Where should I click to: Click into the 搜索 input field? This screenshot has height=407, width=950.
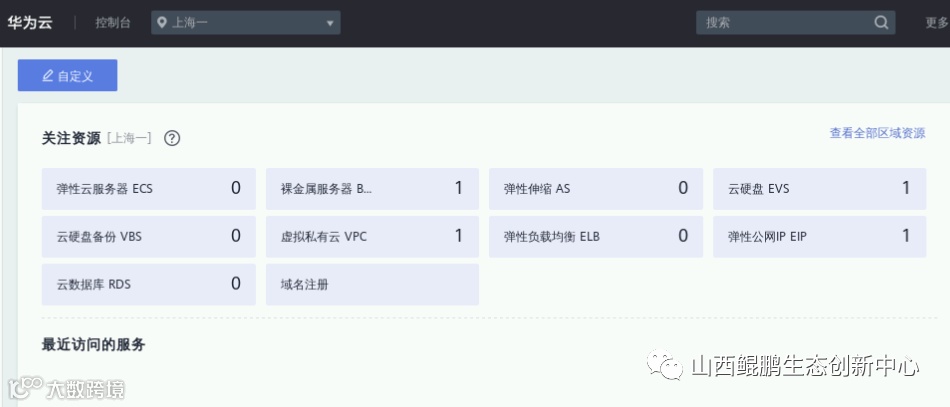click(x=780, y=22)
